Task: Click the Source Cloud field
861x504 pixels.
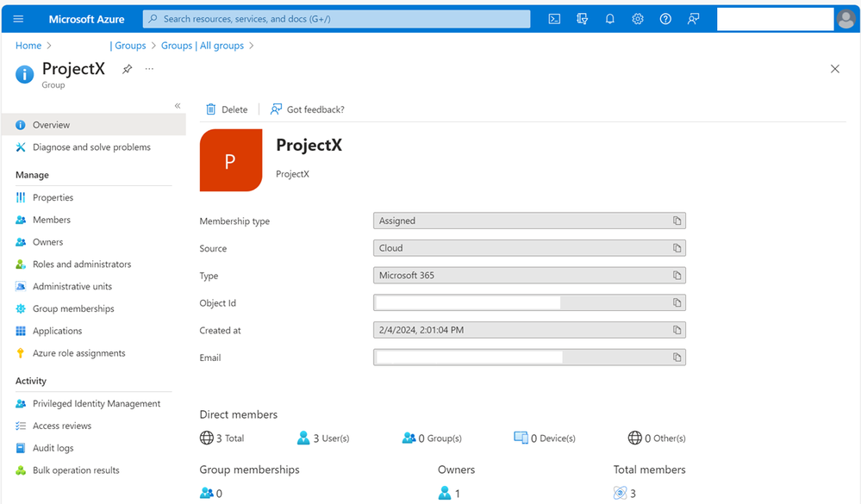Action: coord(529,248)
